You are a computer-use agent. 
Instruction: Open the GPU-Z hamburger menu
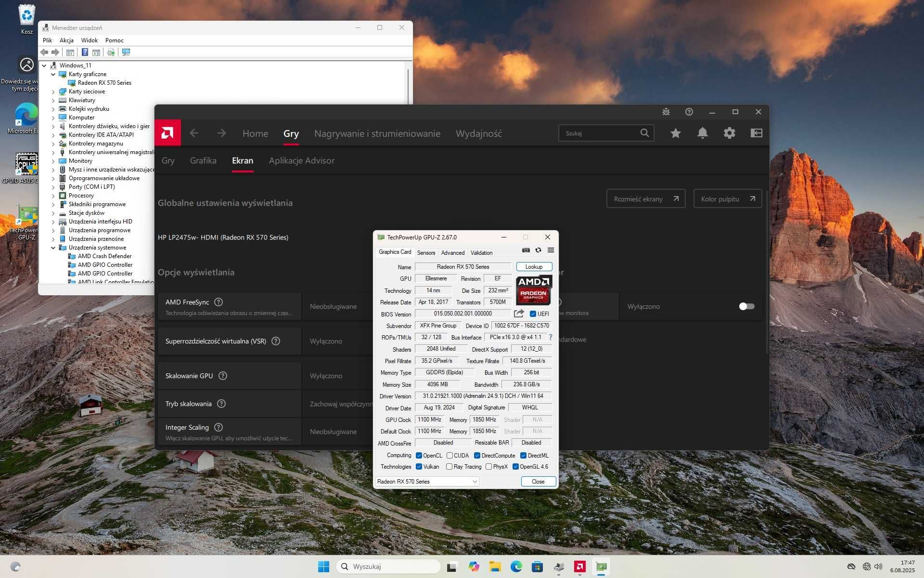pos(551,250)
